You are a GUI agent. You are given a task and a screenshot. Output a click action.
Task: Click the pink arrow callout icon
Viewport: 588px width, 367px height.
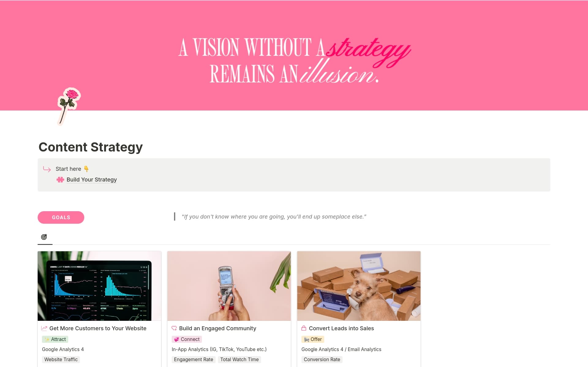pyautogui.click(x=47, y=169)
